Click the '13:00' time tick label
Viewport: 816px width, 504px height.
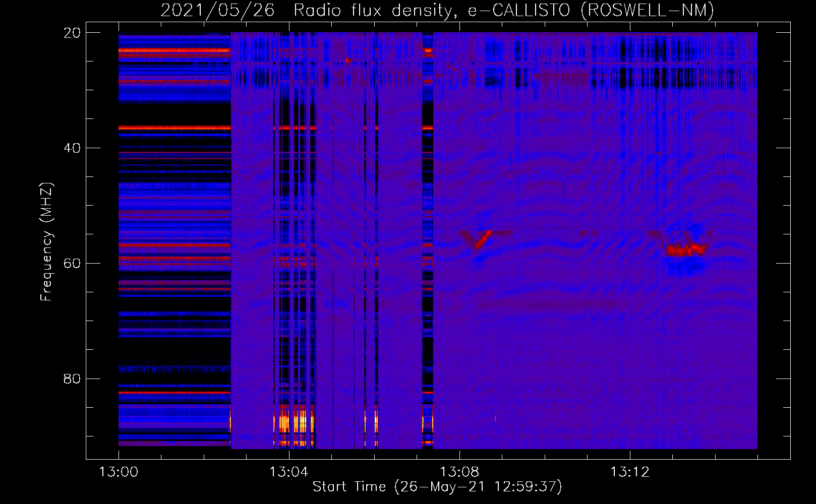[119, 472]
